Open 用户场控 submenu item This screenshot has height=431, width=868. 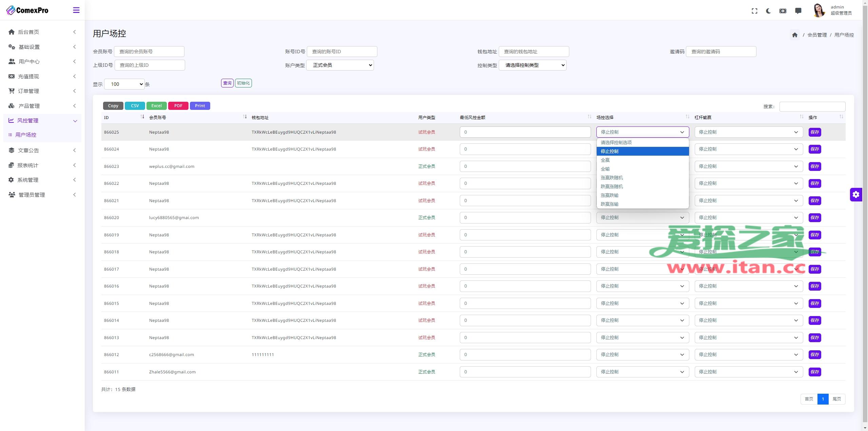tap(26, 135)
